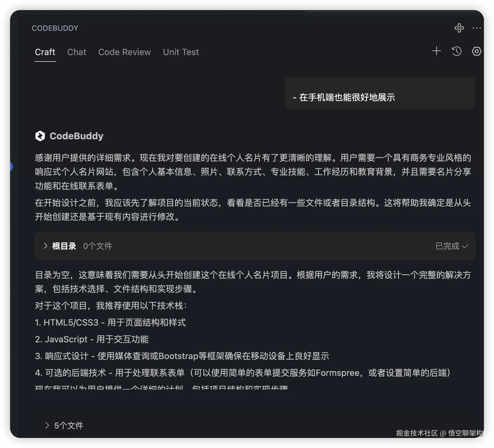The width and height of the screenshot is (494, 448).
Task: Click the paragraph starting '目录为空'
Action: coord(253,282)
